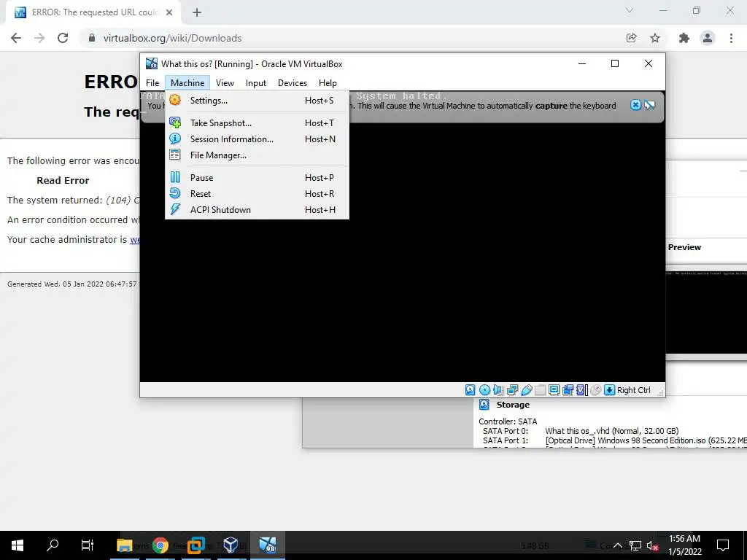This screenshot has width=747, height=560.
Task: Show hidden system tray icons
Action: (617, 545)
